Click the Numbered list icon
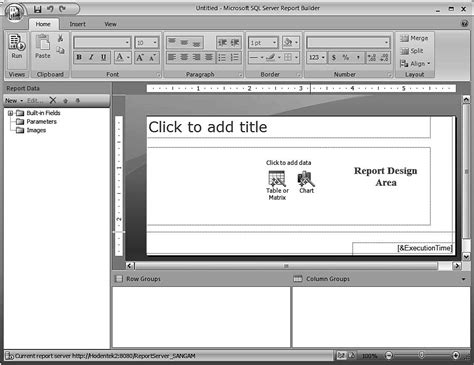The image size is (474, 365). coord(235,58)
